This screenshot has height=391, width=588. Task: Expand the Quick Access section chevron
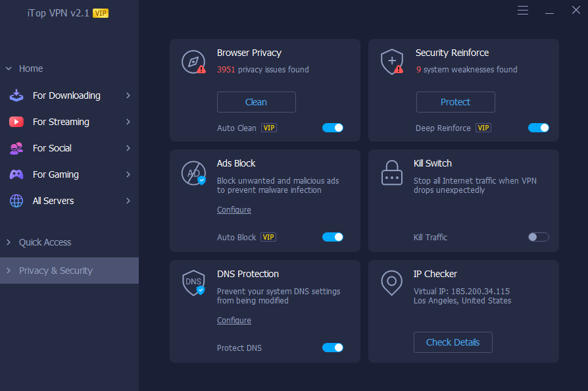coord(9,242)
